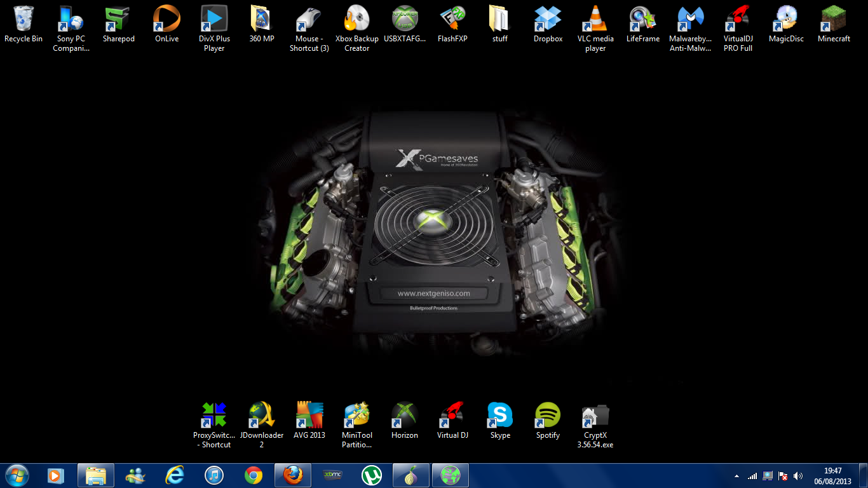Screen dimensions: 868x488
Task: Launch Malwarebytes Anti-Malware shortcut
Action: coord(691,19)
